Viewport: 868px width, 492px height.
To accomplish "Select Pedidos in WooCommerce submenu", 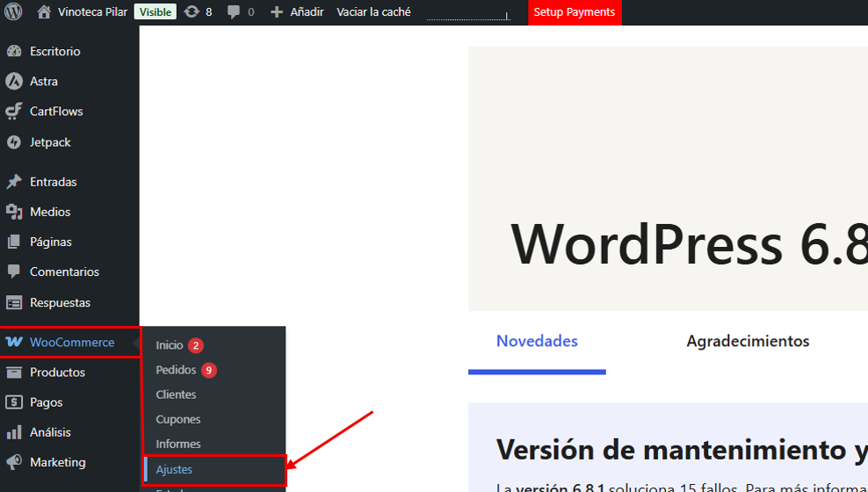I will (x=176, y=370).
